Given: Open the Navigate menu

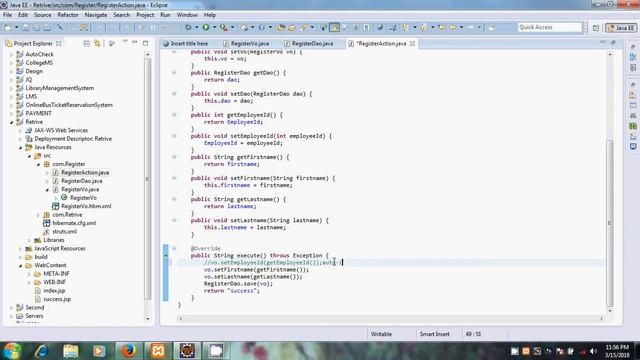Looking at the screenshot, I should point(96,15).
